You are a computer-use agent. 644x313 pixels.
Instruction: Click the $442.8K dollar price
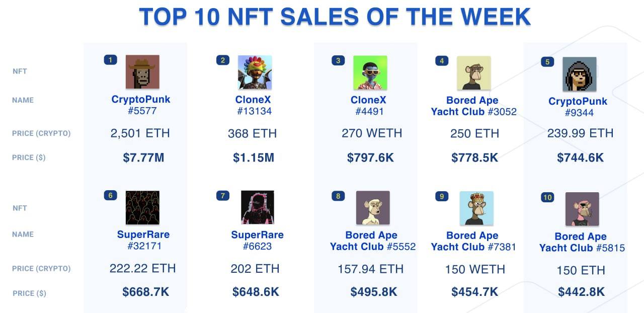(x=581, y=292)
